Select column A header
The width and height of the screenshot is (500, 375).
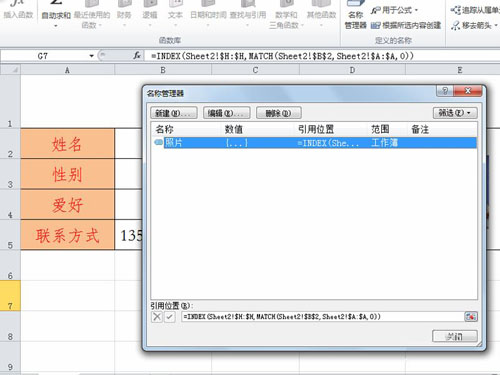[x=67, y=70]
